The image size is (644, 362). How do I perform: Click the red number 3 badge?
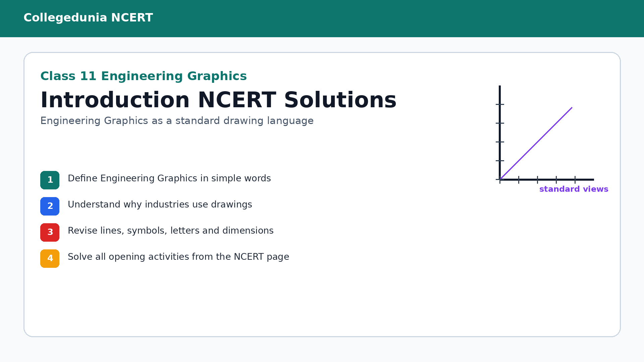coord(50,233)
